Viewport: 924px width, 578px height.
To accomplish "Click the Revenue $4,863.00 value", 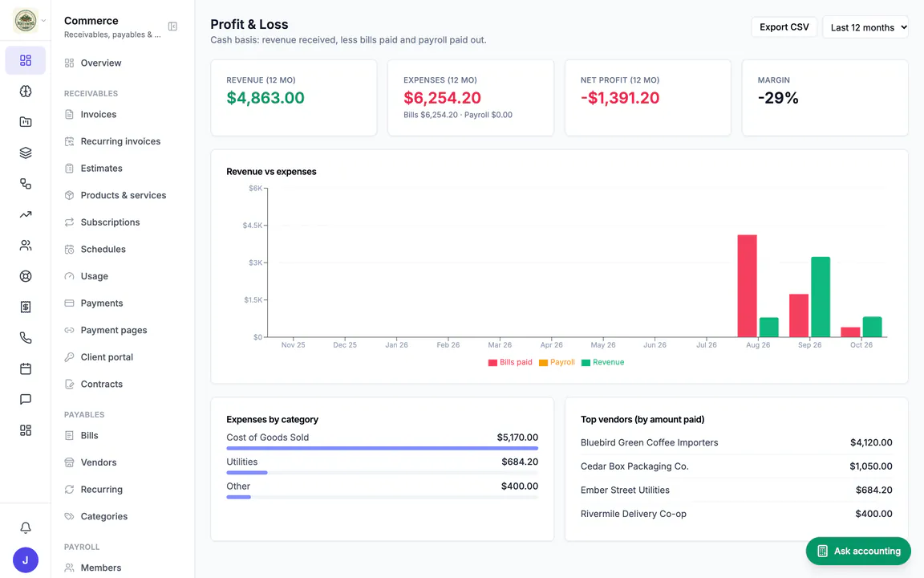I will 265,98.
